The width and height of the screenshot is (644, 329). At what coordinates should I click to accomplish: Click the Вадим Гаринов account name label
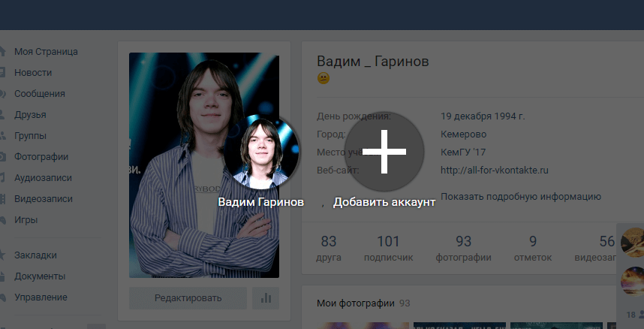(260, 202)
